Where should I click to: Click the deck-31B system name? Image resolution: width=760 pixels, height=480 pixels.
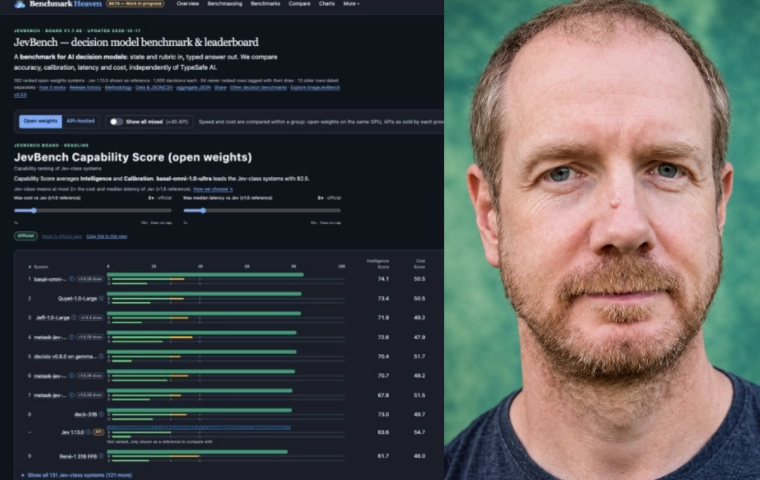pyautogui.click(x=85, y=415)
